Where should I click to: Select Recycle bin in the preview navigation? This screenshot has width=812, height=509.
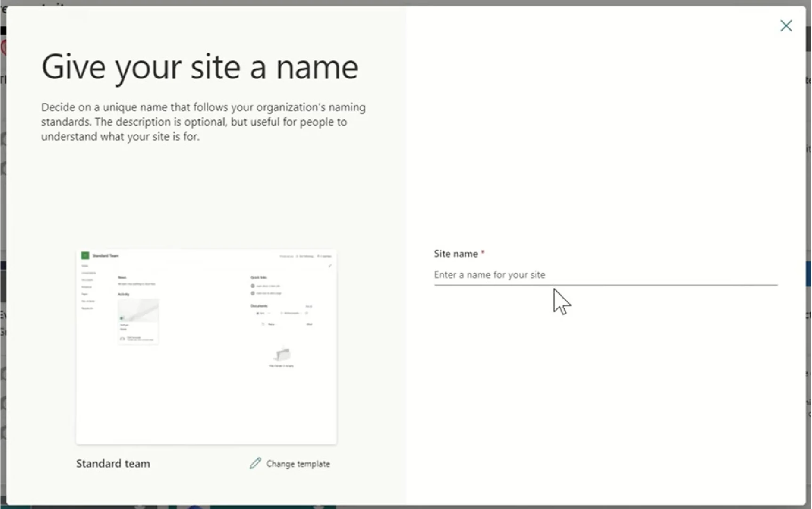[x=87, y=308]
